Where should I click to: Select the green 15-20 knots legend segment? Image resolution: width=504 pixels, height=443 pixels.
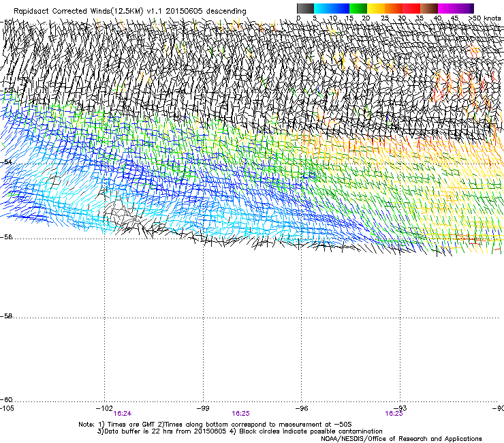358,8
